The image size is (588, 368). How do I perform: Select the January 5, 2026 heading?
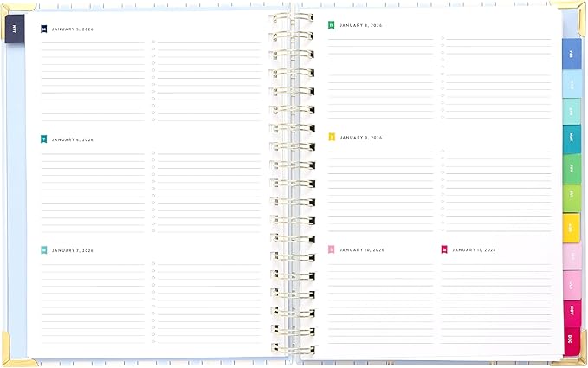coord(73,29)
